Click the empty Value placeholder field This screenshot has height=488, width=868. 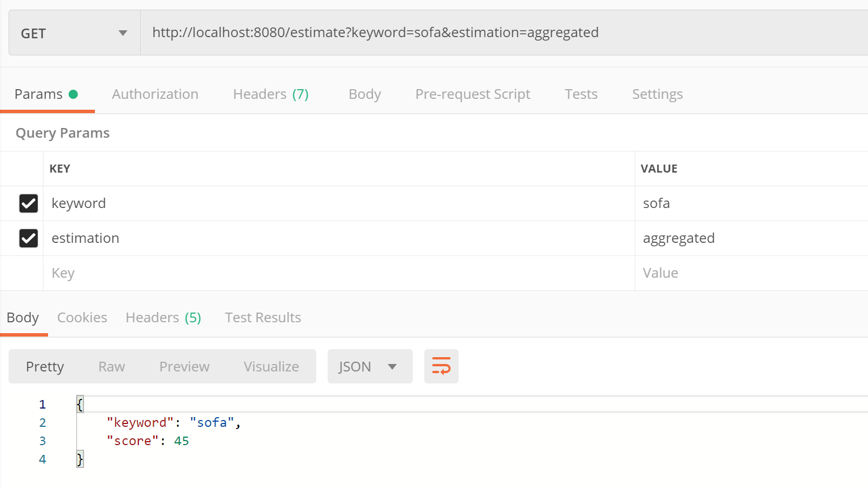[x=751, y=273]
